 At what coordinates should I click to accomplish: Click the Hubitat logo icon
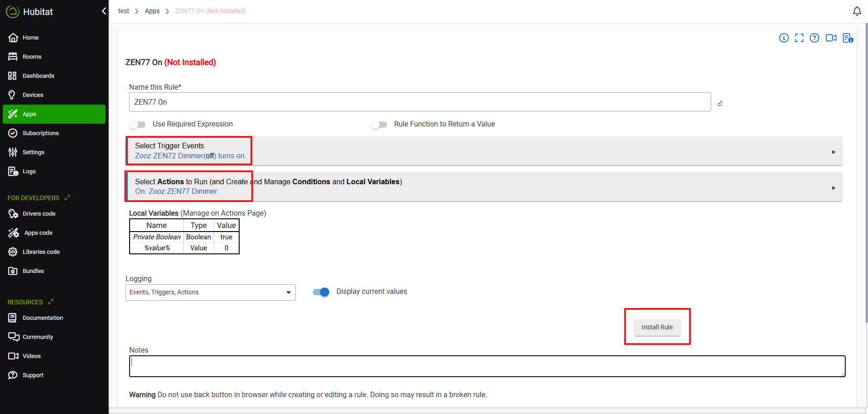[12, 12]
